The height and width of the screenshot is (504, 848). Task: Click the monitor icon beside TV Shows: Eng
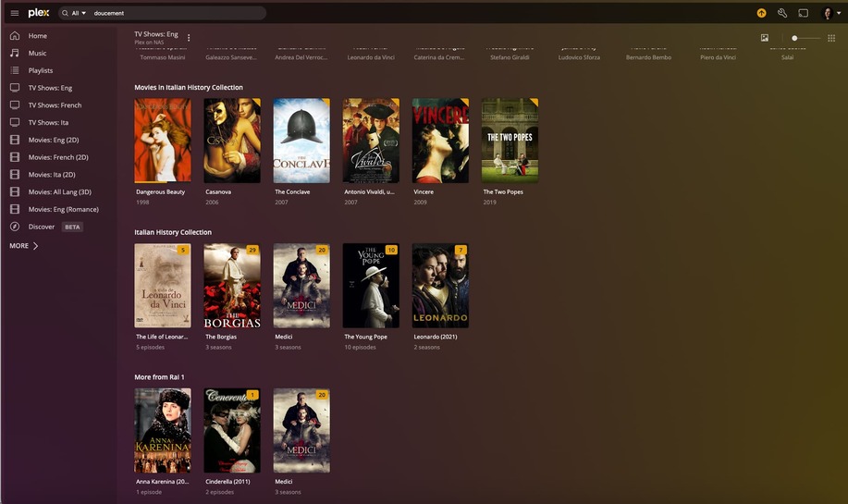click(15, 88)
